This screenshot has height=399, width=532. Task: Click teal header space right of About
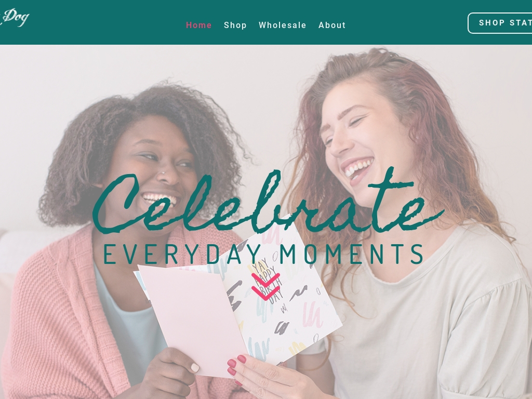pyautogui.click(x=407, y=22)
